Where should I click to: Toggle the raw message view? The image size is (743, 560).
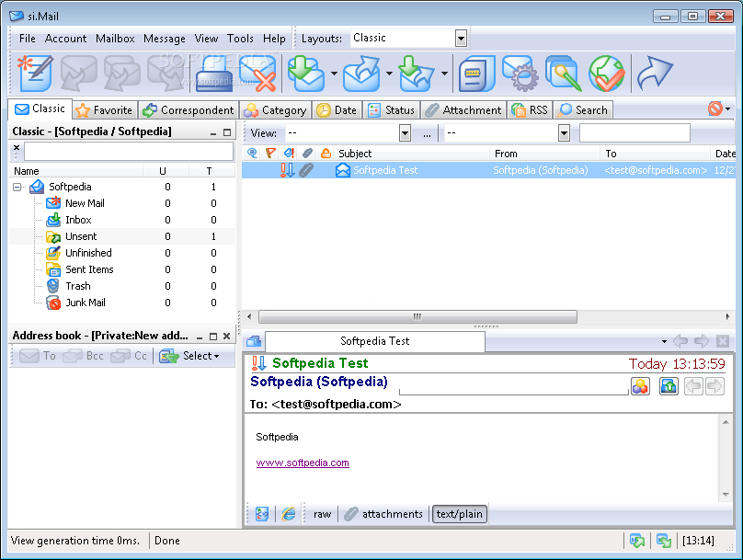click(322, 514)
